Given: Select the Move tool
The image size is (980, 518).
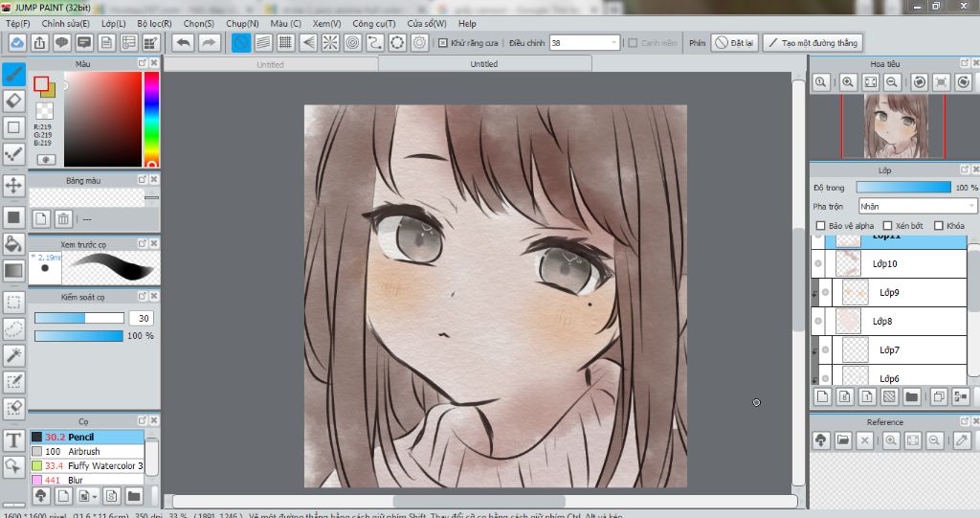Looking at the screenshot, I should [x=13, y=185].
